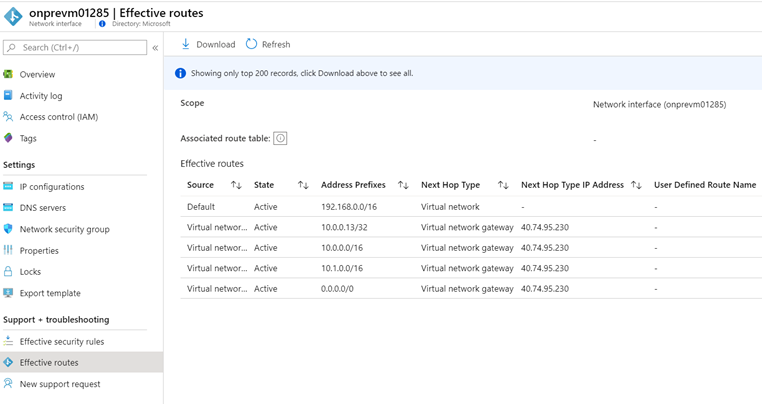Click the onprevm01285 Effective routes title
The image size is (762, 404).
pos(116,13)
